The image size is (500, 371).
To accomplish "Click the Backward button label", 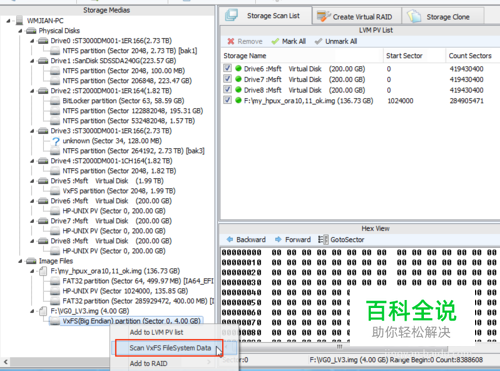I will tap(251, 239).
